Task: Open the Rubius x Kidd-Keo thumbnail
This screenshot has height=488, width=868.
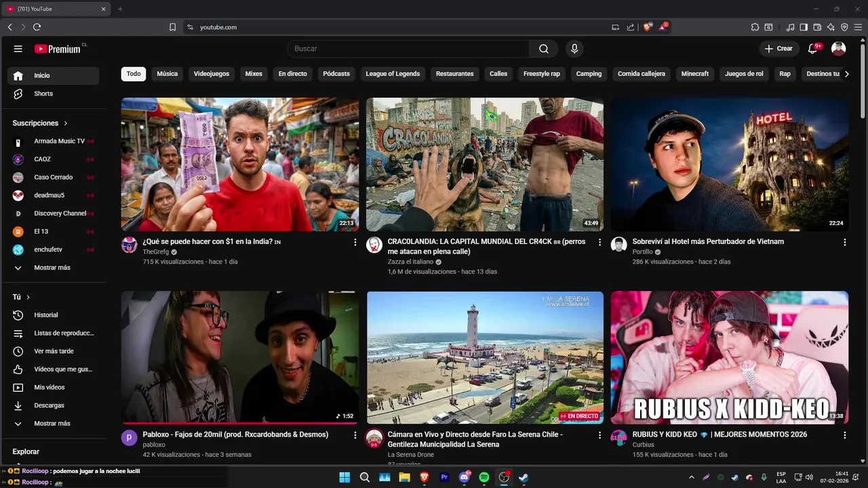Action: 729,357
